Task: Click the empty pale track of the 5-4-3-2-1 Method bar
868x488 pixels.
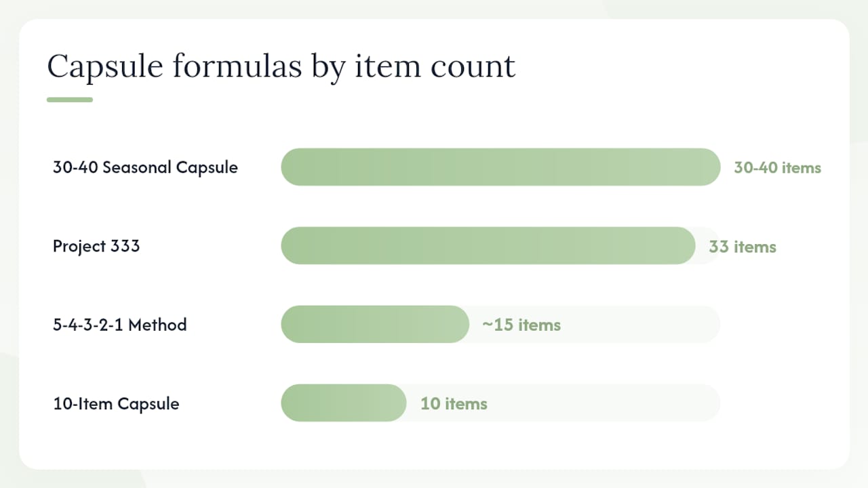Action: [641, 324]
